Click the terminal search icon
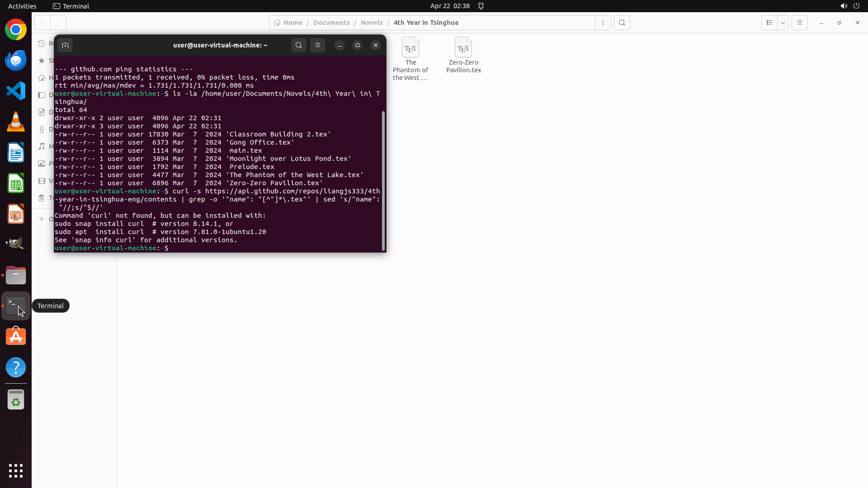The image size is (868, 488). point(298,45)
